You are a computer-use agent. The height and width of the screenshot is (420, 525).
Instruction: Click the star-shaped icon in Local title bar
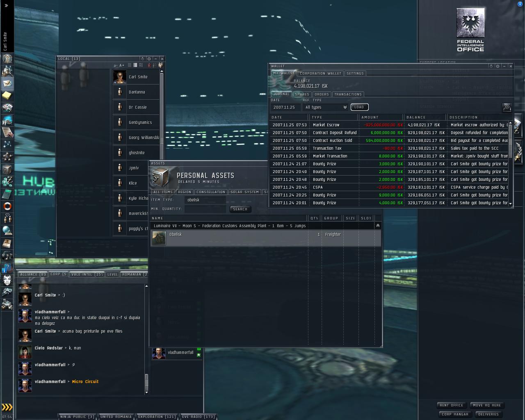pos(142,59)
